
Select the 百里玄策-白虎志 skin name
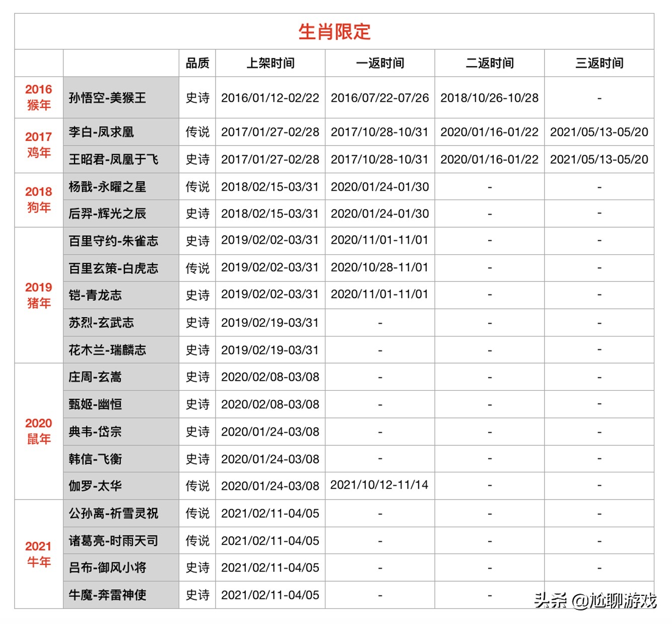113,268
